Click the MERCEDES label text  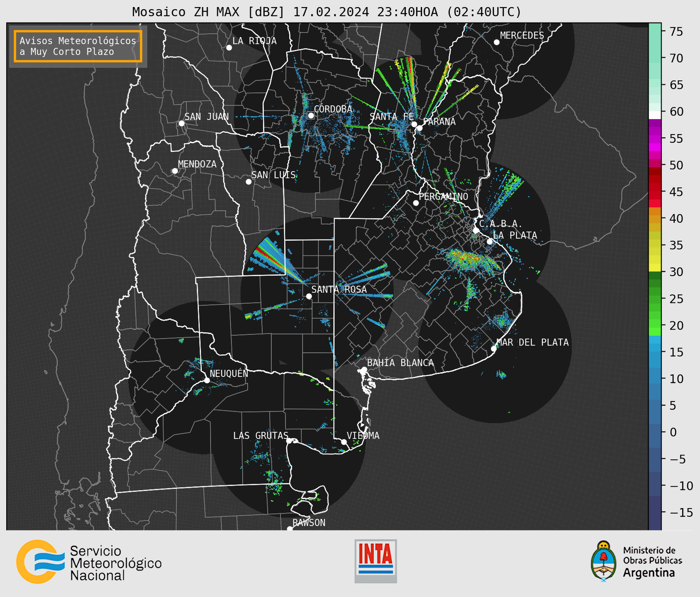522,35
